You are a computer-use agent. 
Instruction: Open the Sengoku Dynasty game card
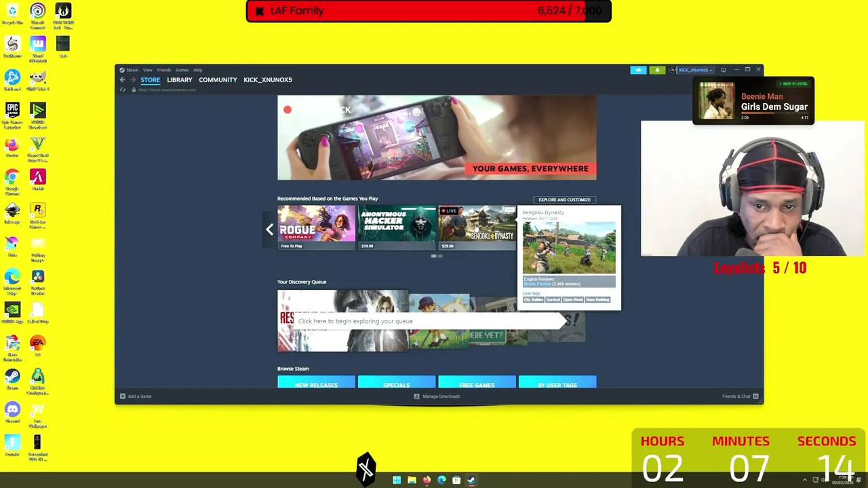(x=477, y=227)
